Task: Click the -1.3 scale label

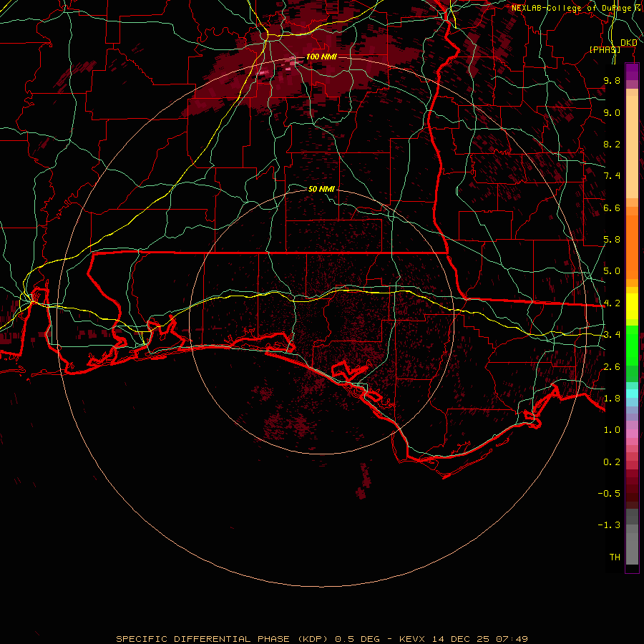Action: click(609, 525)
